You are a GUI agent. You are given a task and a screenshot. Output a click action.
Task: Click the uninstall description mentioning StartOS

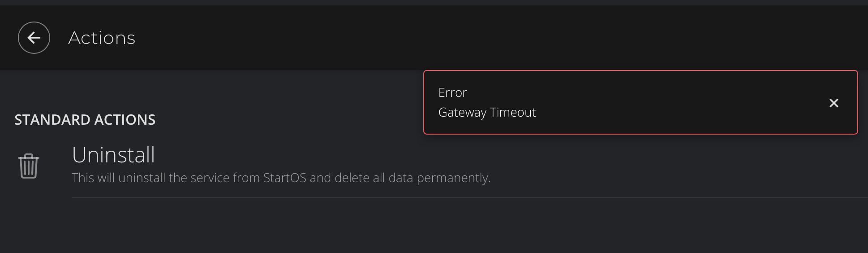pos(281,178)
